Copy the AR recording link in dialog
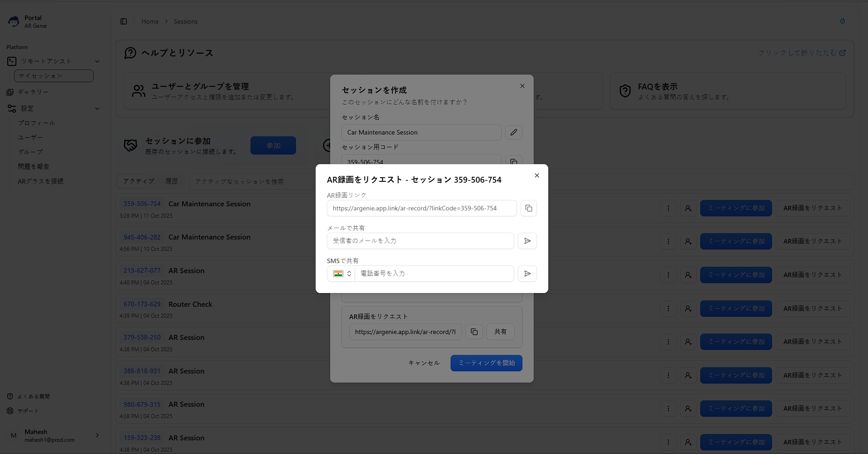The width and height of the screenshot is (868, 454). [528, 208]
